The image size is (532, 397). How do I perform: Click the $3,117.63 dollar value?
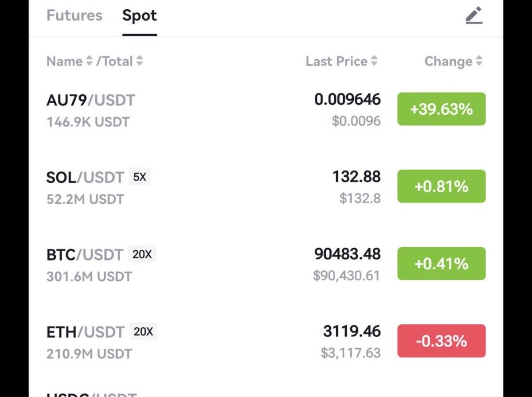tap(351, 353)
